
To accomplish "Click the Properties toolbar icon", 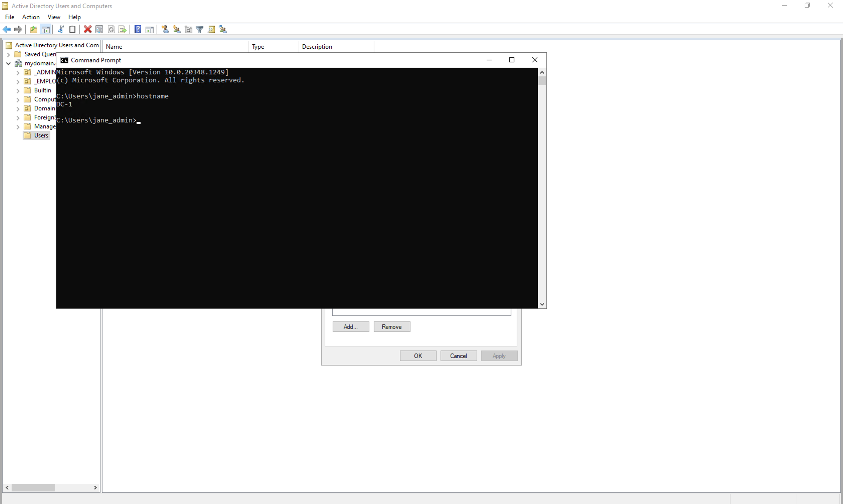I will [x=99, y=30].
